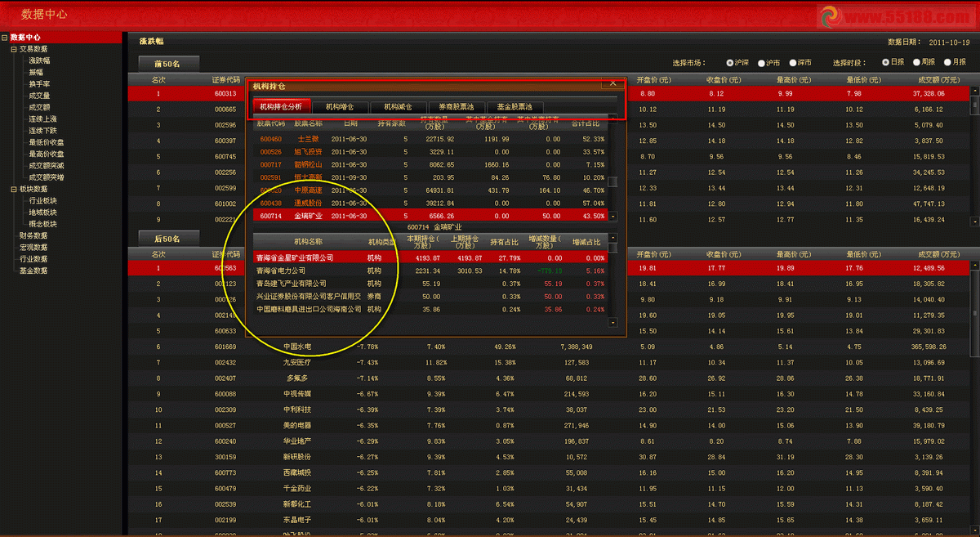The image size is (980, 537).
Task: Open the 宏观数据 tree item
Action: click(x=33, y=247)
